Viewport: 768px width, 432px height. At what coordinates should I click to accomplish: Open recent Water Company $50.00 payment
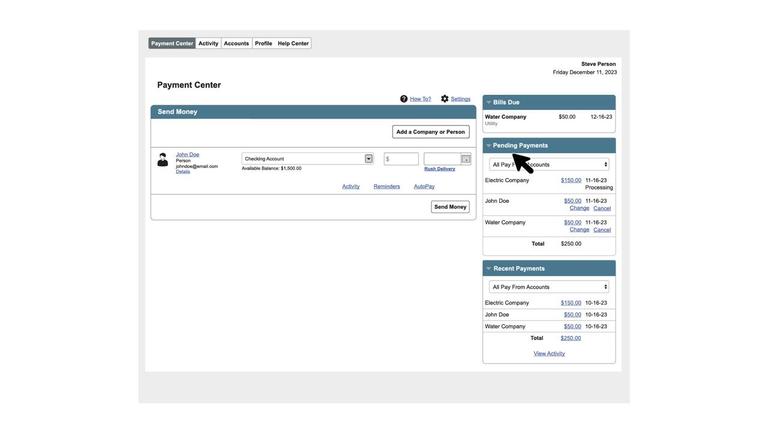click(573, 326)
